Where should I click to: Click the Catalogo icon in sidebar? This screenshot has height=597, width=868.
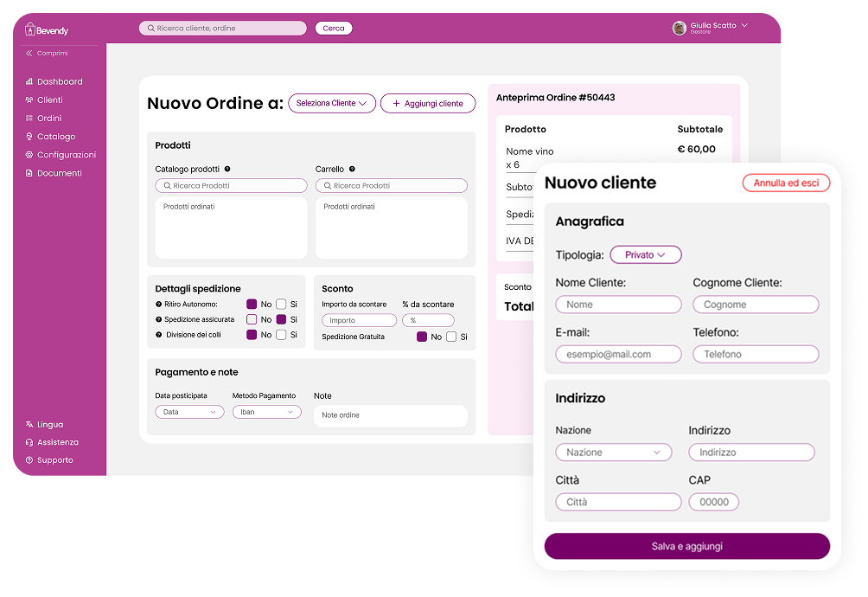(x=29, y=136)
